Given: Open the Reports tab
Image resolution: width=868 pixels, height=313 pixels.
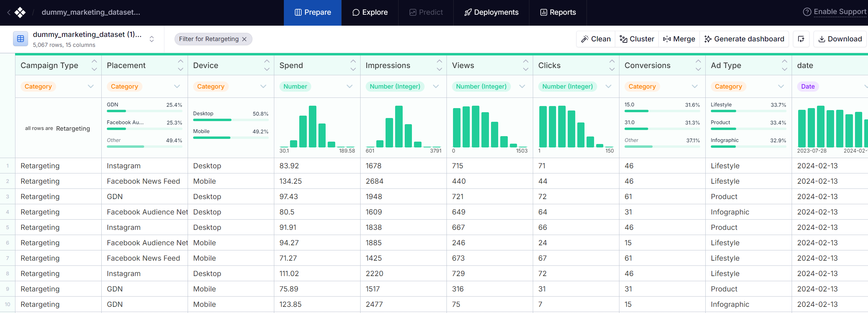Looking at the screenshot, I should 558,13.
